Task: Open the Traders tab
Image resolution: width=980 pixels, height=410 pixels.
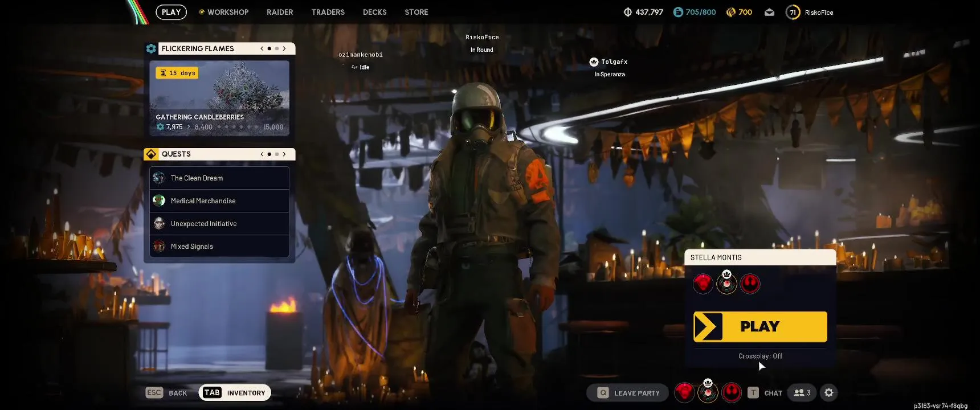Action: (328, 12)
